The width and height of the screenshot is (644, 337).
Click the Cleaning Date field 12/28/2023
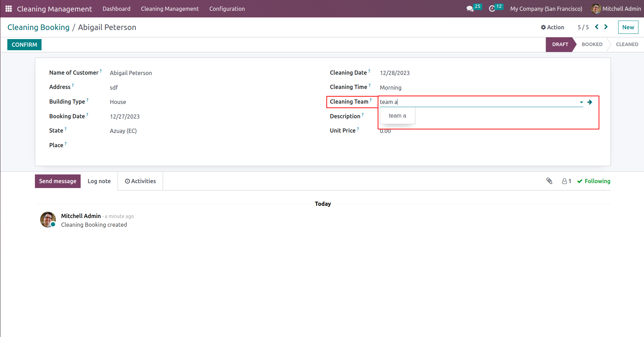(x=395, y=73)
